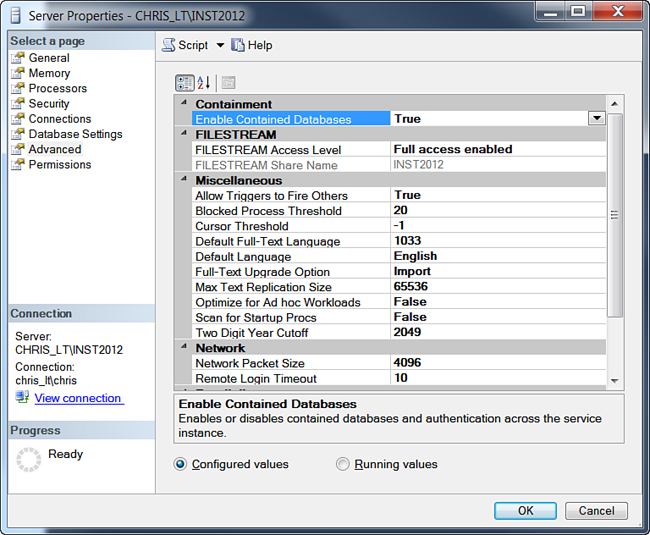Click the OK button
Viewport: 650px width, 535px height.
525,510
